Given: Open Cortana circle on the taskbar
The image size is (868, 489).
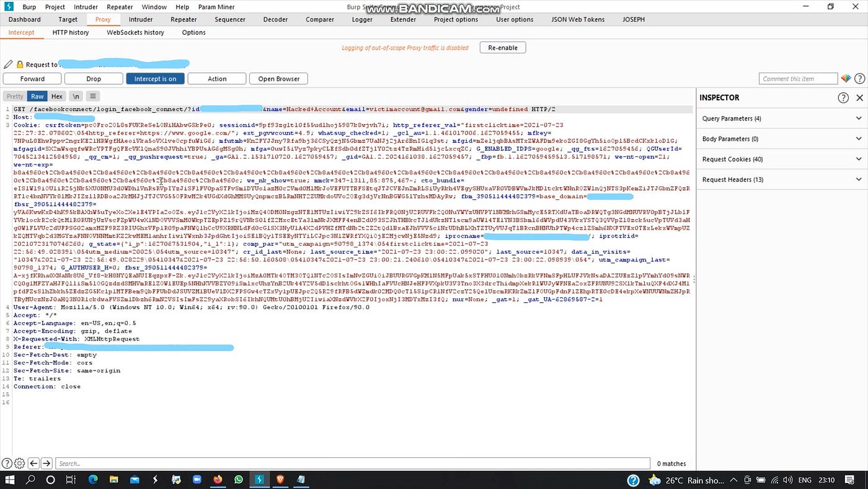Looking at the screenshot, I should (51, 480).
